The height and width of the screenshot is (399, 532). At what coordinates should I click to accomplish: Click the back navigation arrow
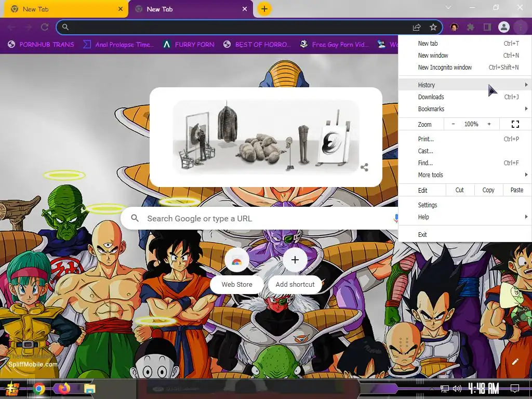point(11,27)
